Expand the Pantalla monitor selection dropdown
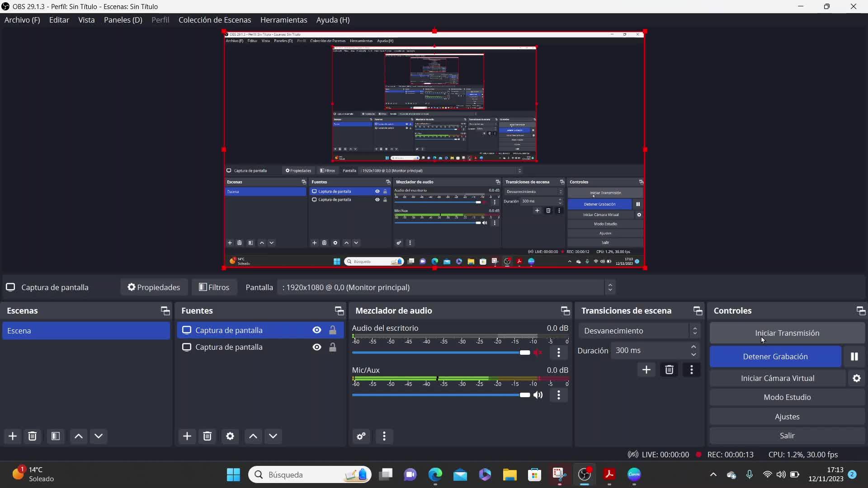 446,287
